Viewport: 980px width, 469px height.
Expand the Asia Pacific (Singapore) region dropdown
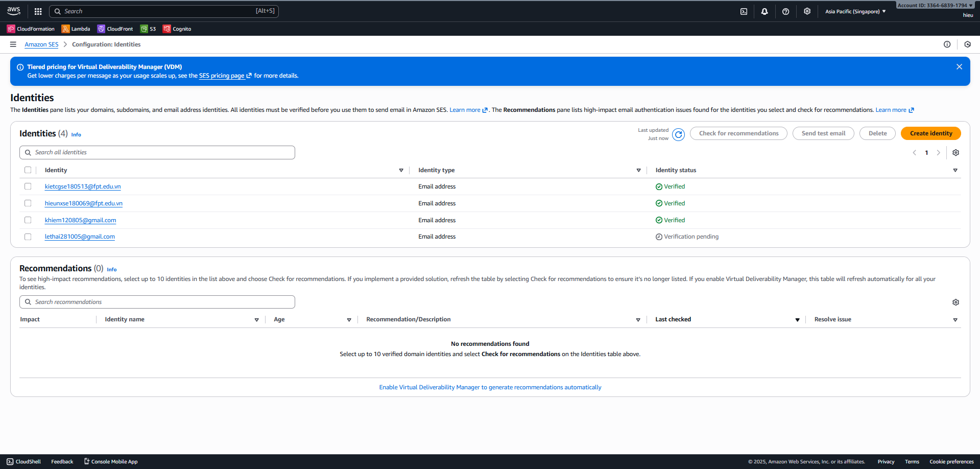pyautogui.click(x=855, y=11)
